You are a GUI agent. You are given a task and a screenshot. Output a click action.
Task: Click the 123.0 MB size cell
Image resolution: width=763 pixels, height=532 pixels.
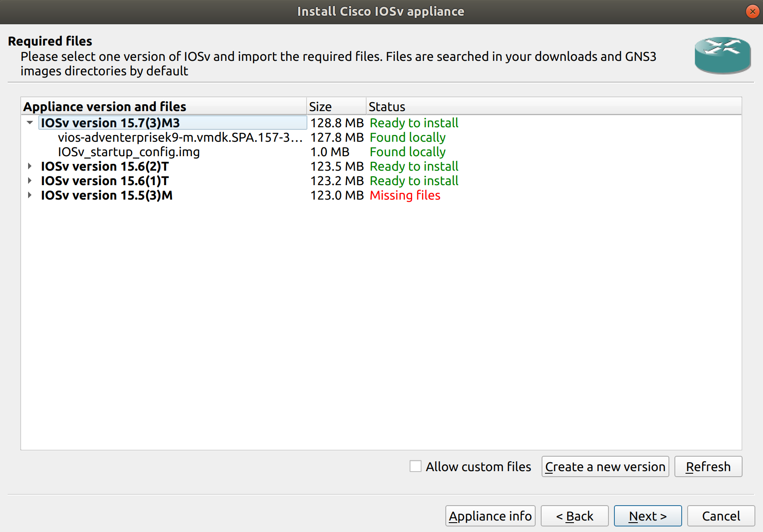tap(337, 195)
